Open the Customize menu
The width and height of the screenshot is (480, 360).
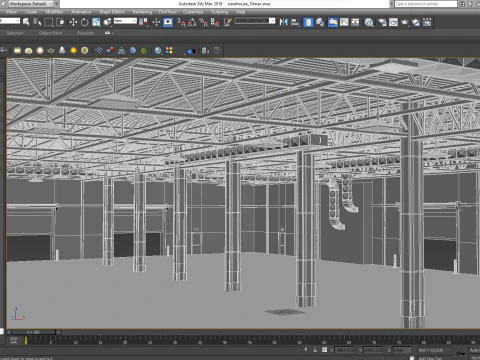[x=193, y=12]
